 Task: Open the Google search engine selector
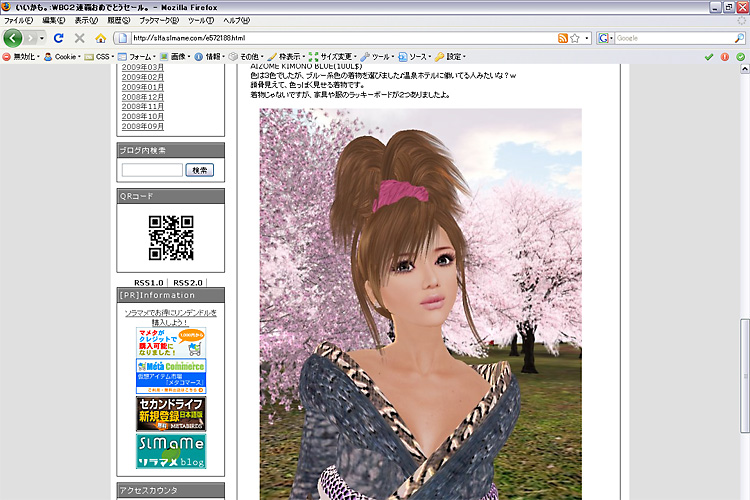pyautogui.click(x=606, y=38)
